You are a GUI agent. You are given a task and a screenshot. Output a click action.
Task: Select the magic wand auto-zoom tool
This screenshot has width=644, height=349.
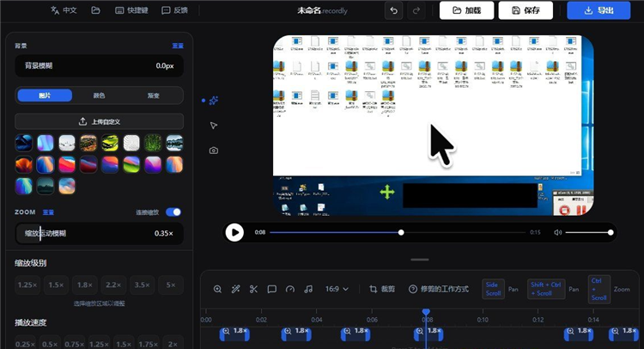pyautogui.click(x=235, y=290)
